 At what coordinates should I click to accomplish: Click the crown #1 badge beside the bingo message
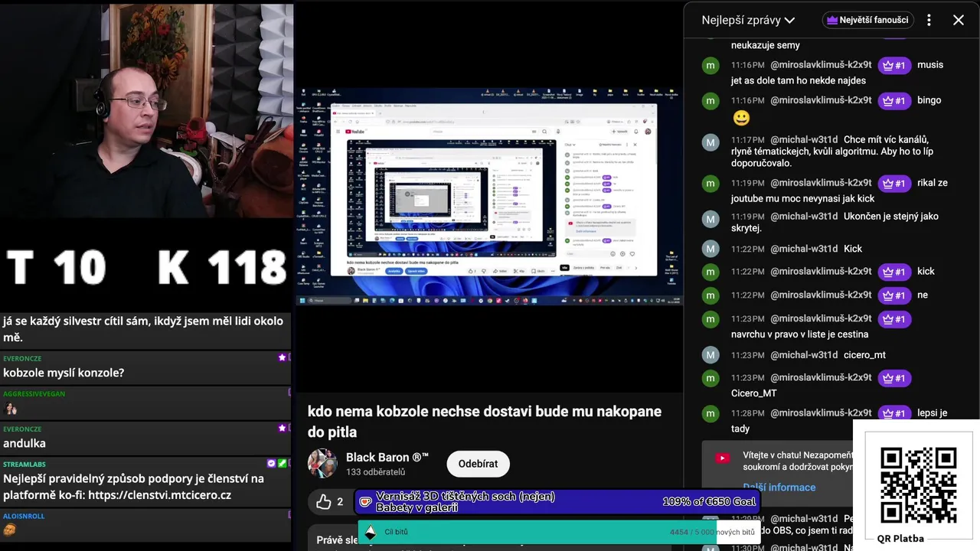tap(894, 101)
